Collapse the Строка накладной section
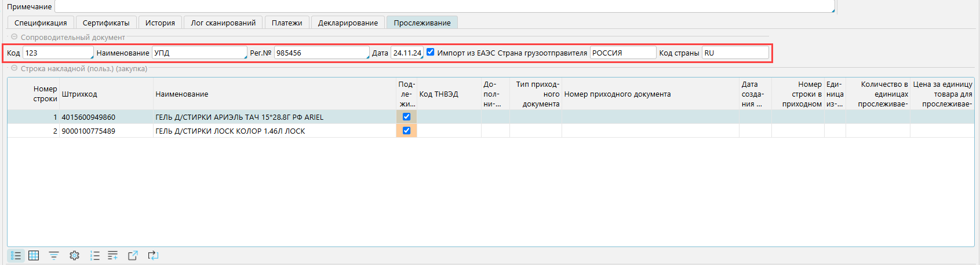The height and width of the screenshot is (265, 980). (14, 68)
